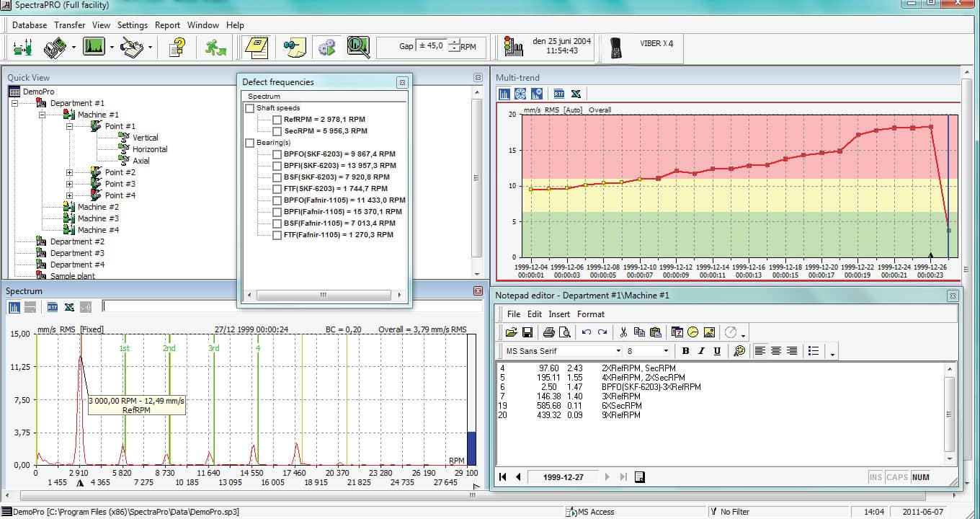Viewport: 980px width, 519px height.
Task: Click the undo arrow in Notepad editor
Action: (x=586, y=332)
